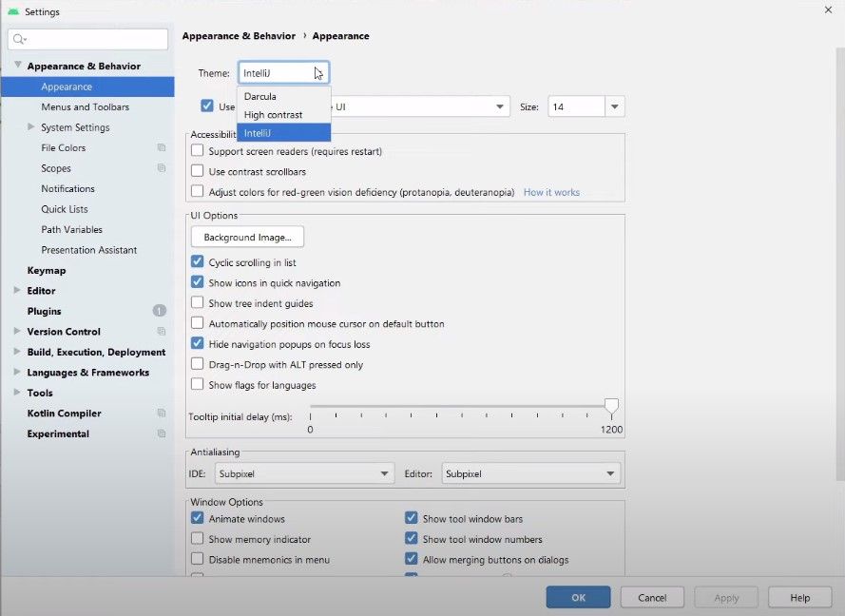Open the font Size dropdown arrow
The image size is (845, 616).
[615, 106]
